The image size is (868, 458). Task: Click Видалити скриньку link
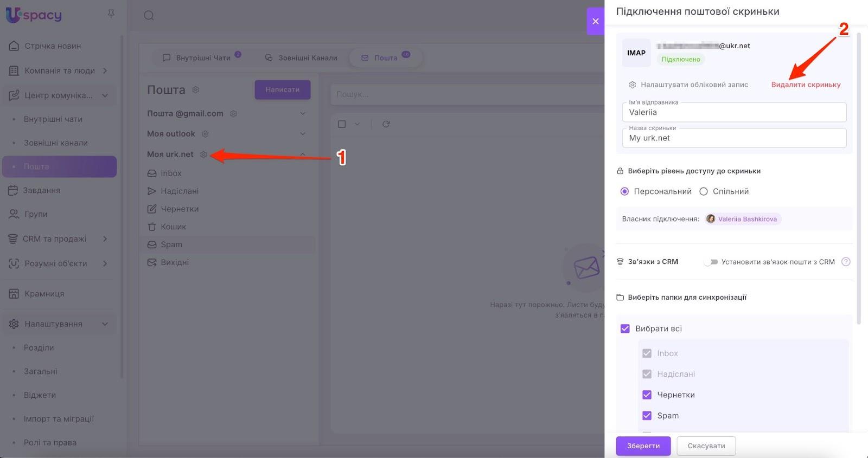tap(806, 85)
